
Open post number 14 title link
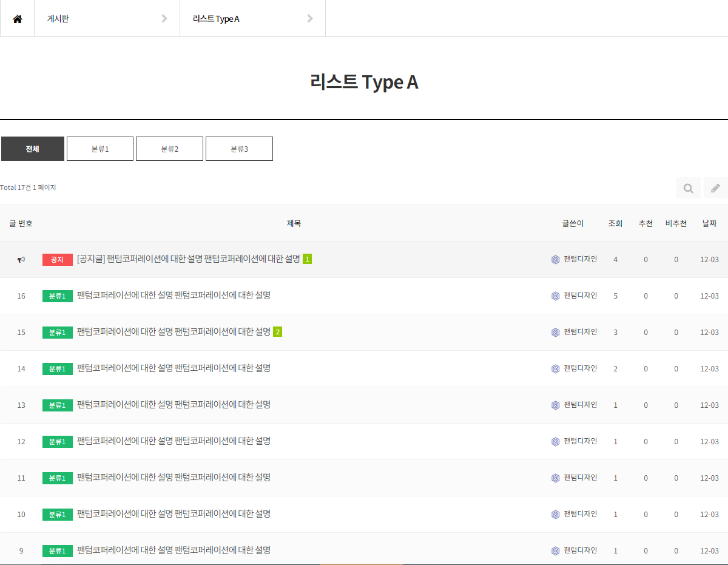pyautogui.click(x=174, y=368)
